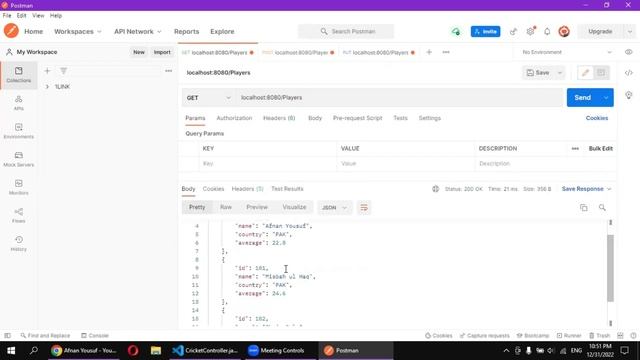The width and height of the screenshot is (640, 360).
Task: Click the collections filter icon
Action: tap(63, 71)
